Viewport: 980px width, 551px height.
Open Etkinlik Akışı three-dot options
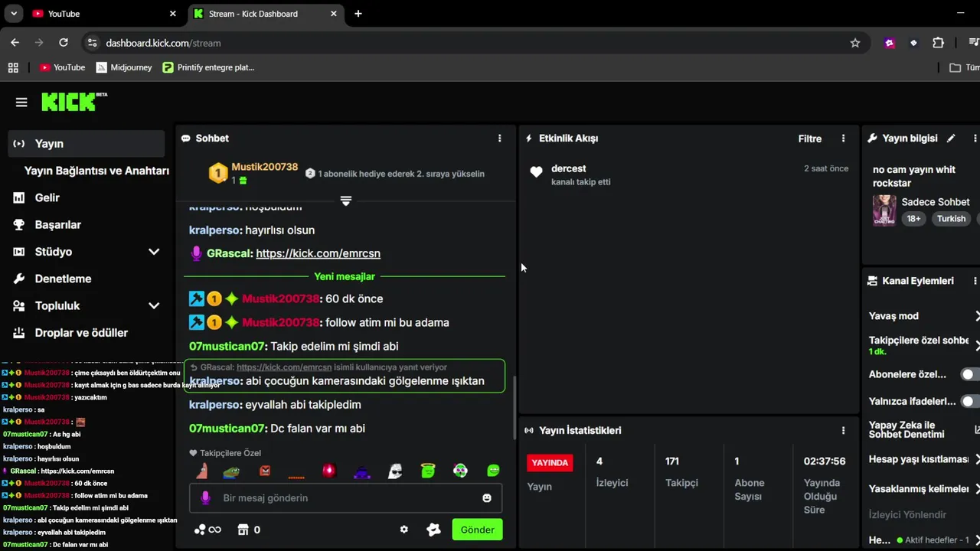click(x=844, y=139)
